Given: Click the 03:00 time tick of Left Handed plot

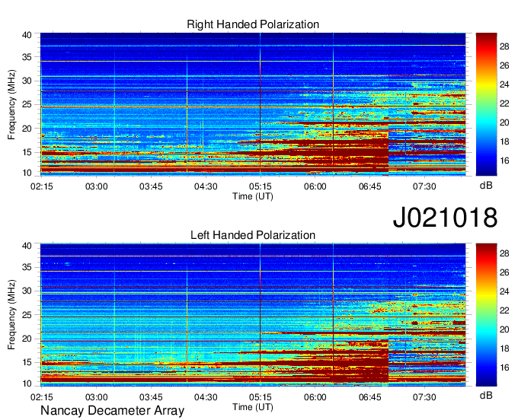Looking at the screenshot, I should pyautogui.click(x=97, y=397).
